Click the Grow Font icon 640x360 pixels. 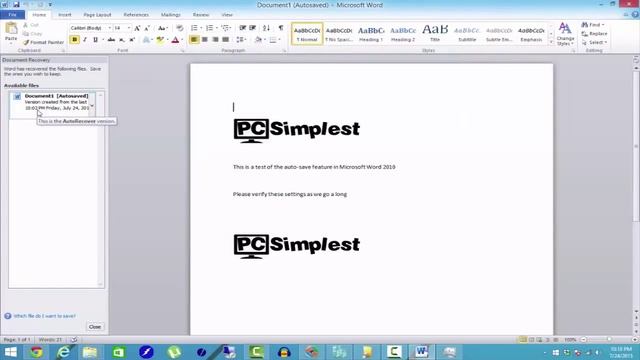point(137,28)
